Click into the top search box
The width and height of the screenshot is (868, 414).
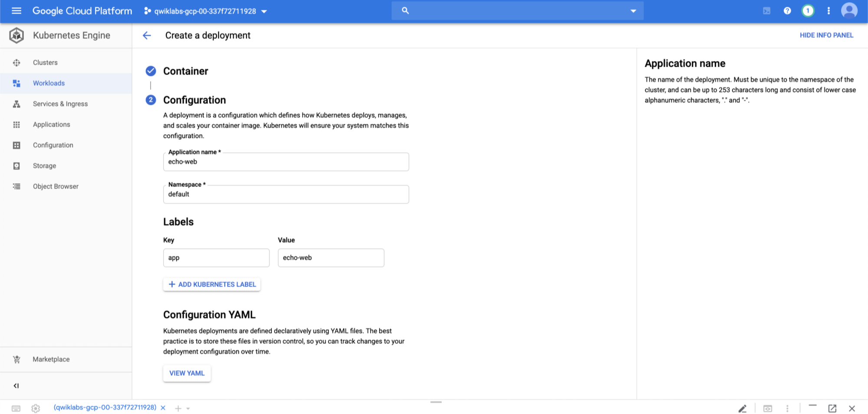tap(517, 11)
